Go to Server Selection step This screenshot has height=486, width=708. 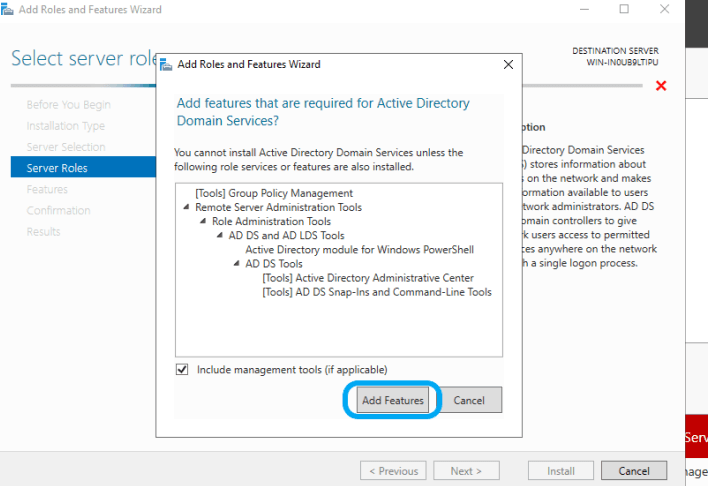coord(66,147)
